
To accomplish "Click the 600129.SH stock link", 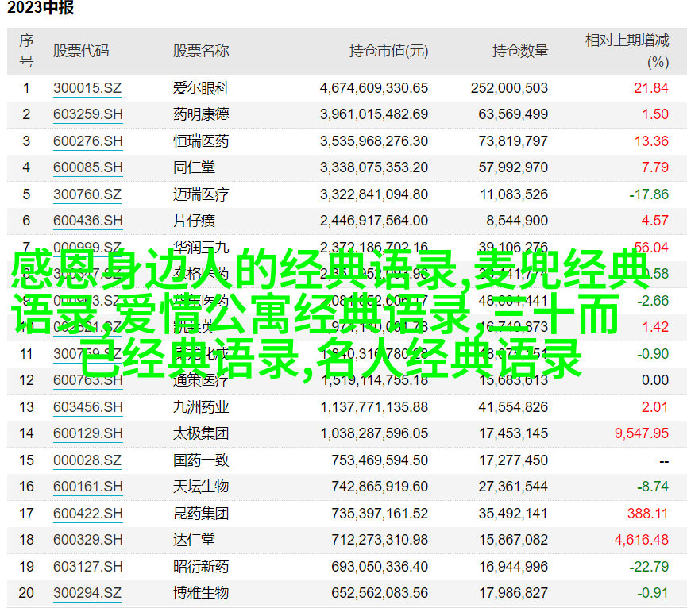I will point(87,433).
